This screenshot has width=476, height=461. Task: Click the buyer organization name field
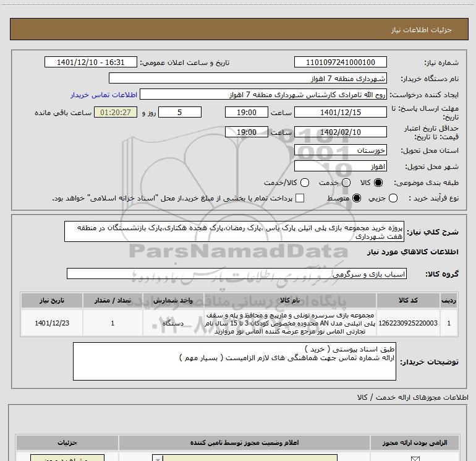248,78
